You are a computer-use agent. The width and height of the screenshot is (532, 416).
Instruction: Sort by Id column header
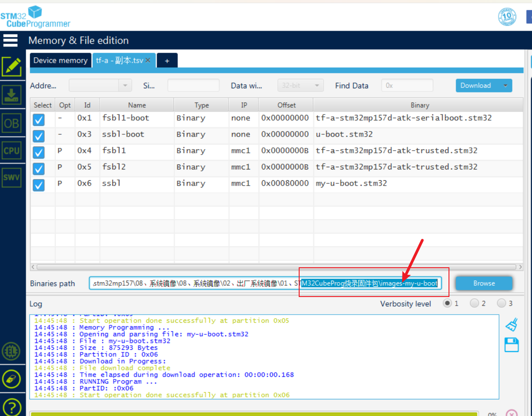87,105
